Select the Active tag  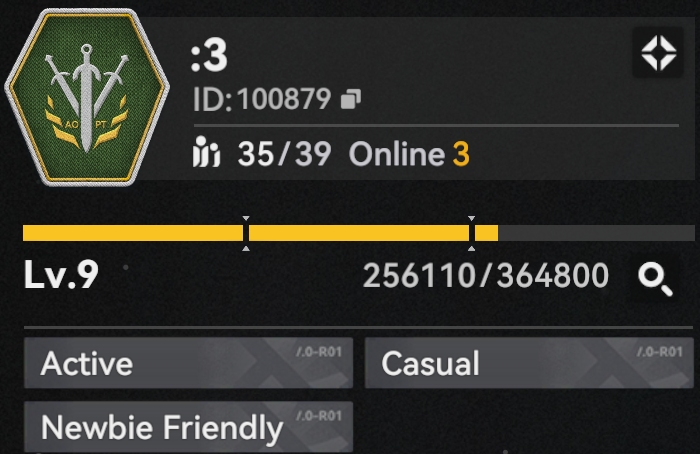pyautogui.click(x=188, y=362)
